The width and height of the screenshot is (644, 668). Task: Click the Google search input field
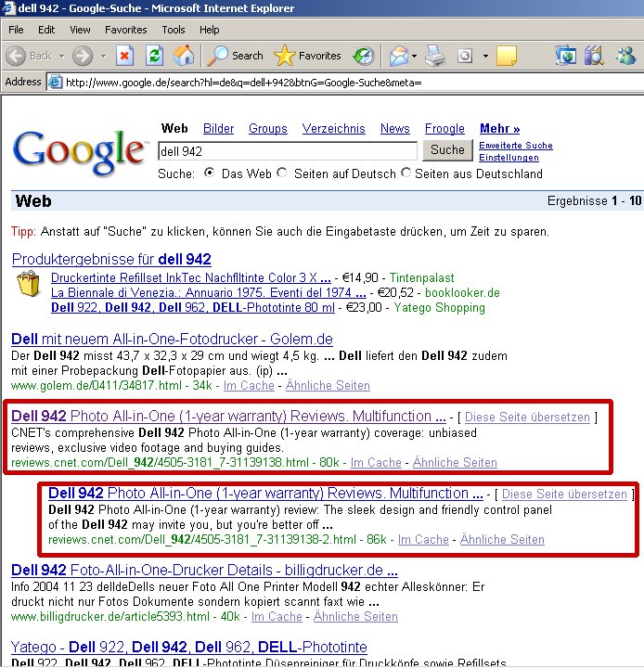pos(288,151)
